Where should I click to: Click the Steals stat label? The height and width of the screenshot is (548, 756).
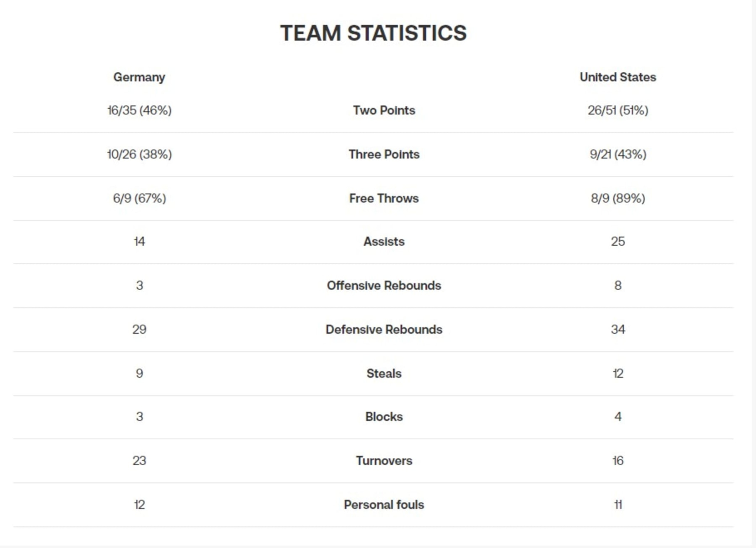[x=384, y=373]
